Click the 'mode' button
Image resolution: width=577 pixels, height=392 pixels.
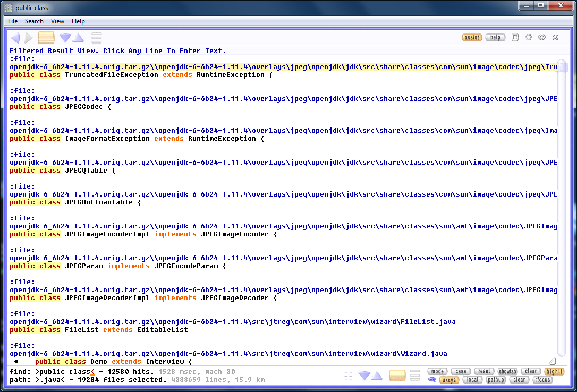[437, 372]
